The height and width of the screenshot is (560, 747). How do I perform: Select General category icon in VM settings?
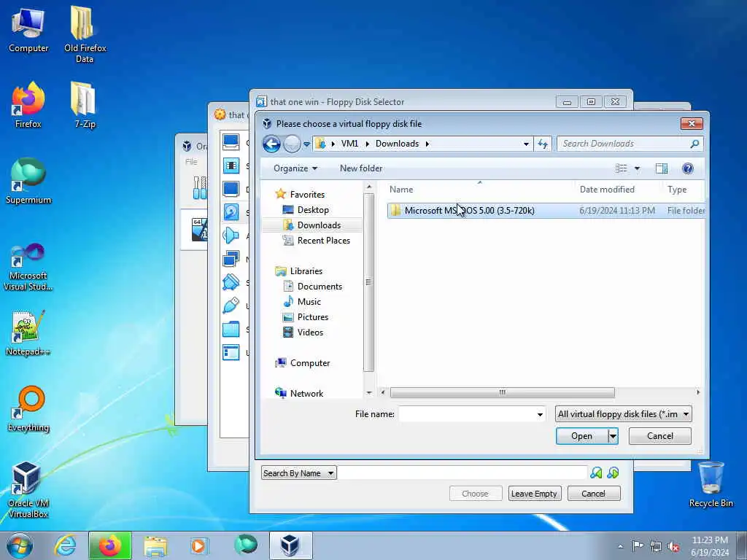pyautogui.click(x=231, y=141)
